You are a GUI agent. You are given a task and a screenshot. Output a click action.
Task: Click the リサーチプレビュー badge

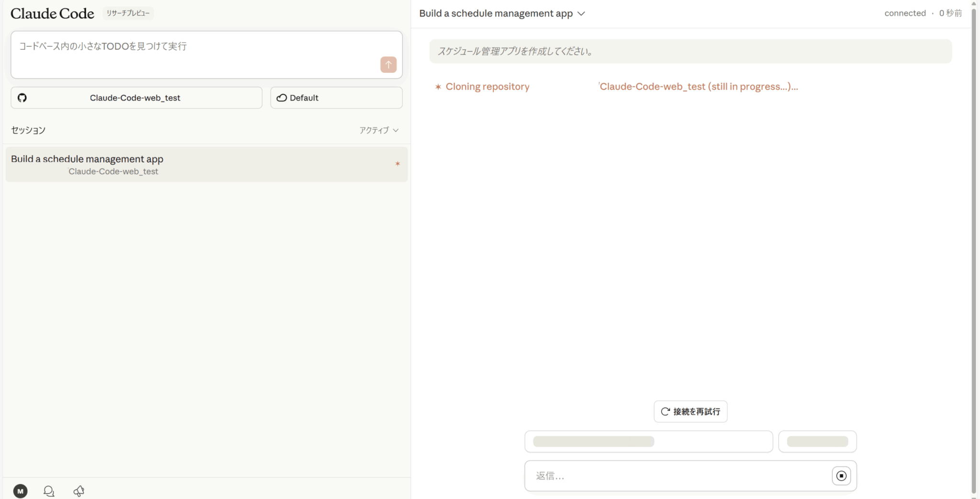click(128, 13)
